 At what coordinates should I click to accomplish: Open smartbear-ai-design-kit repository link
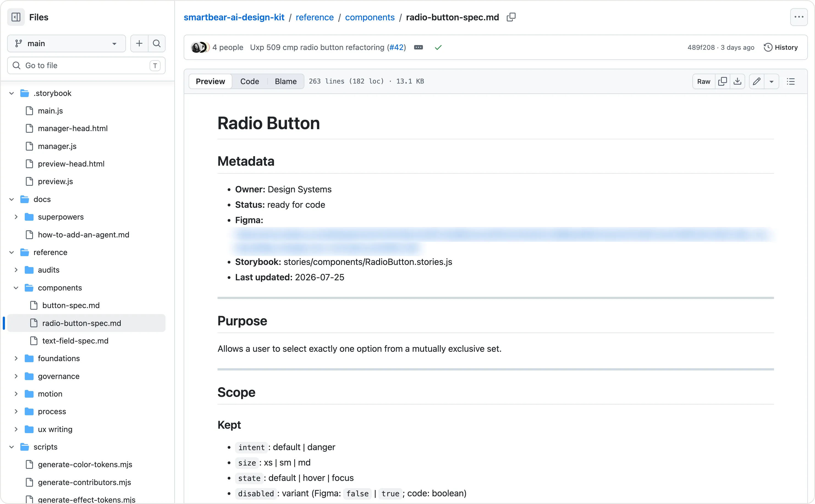click(234, 17)
